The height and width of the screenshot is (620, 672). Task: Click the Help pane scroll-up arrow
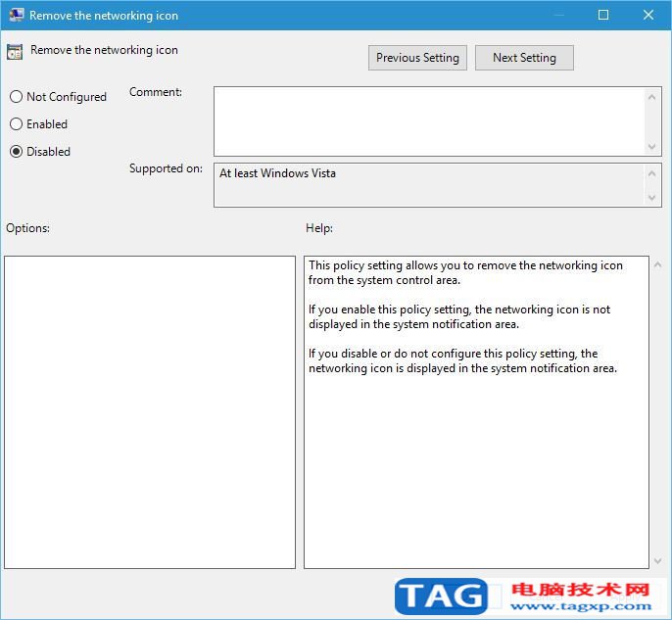(658, 264)
